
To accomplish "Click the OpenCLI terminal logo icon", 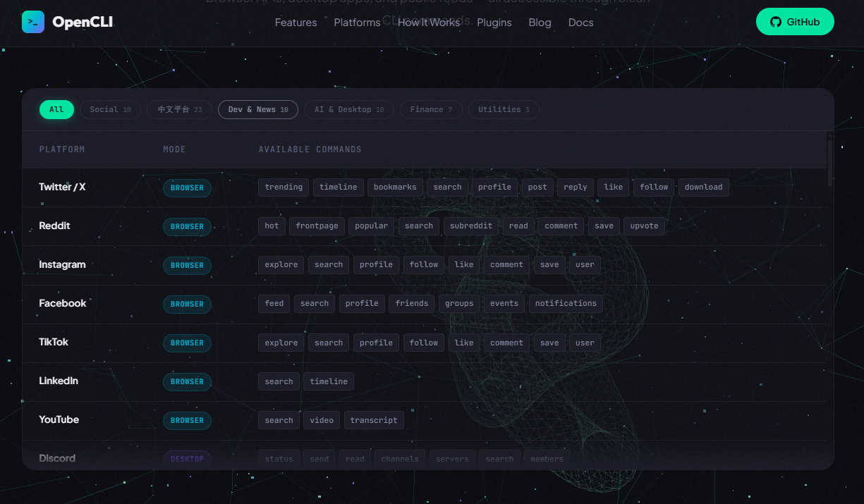I will [x=32, y=22].
